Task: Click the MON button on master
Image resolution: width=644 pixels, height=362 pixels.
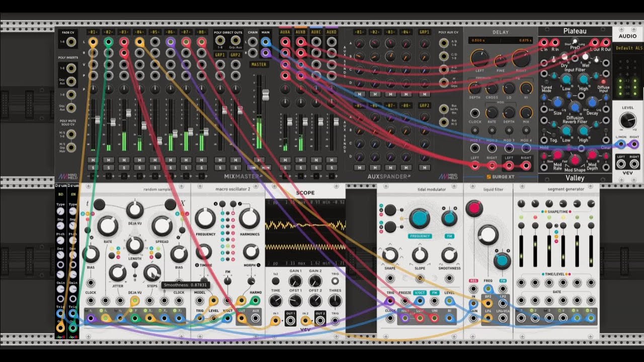Action: point(265,167)
